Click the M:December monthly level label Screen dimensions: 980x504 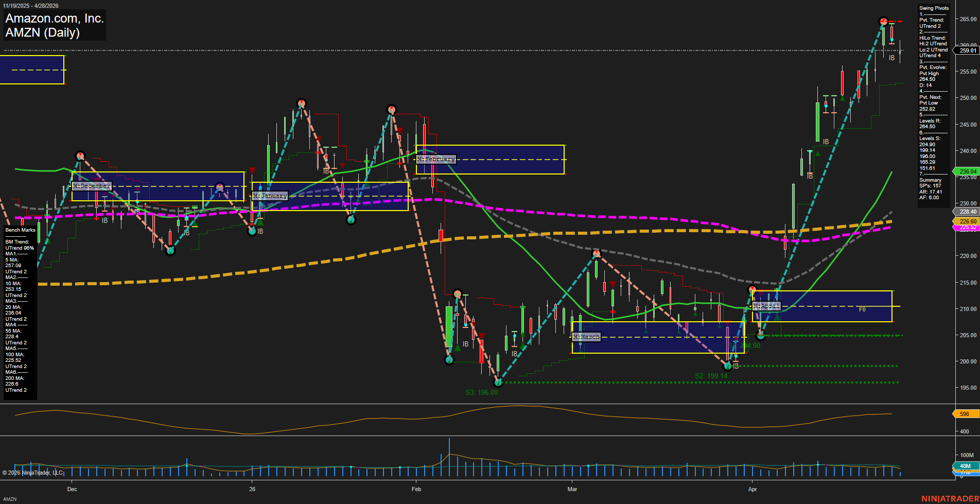pos(92,186)
